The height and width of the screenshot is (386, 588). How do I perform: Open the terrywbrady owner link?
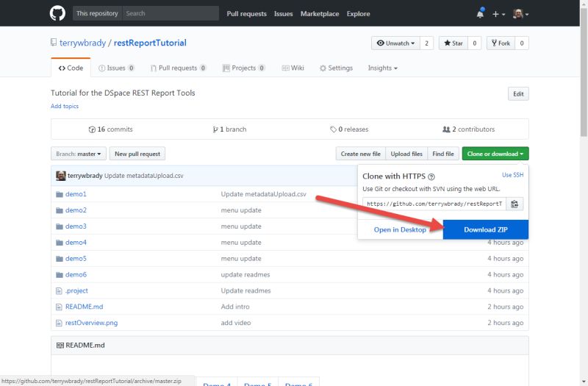[82, 43]
